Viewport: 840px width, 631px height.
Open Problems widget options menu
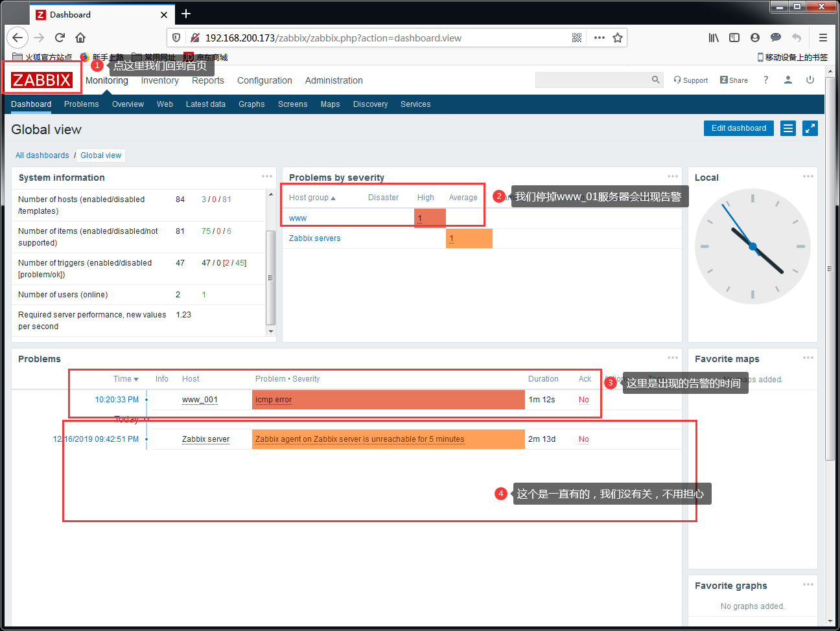point(673,358)
